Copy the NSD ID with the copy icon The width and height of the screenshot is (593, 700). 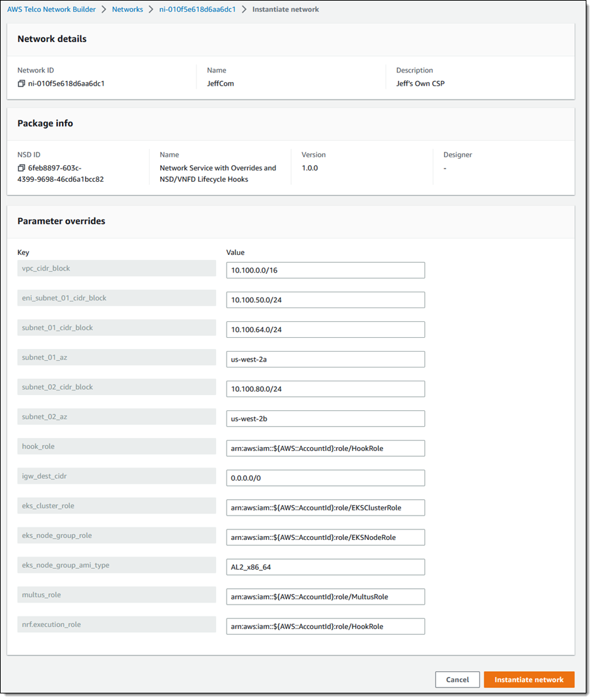(21, 168)
